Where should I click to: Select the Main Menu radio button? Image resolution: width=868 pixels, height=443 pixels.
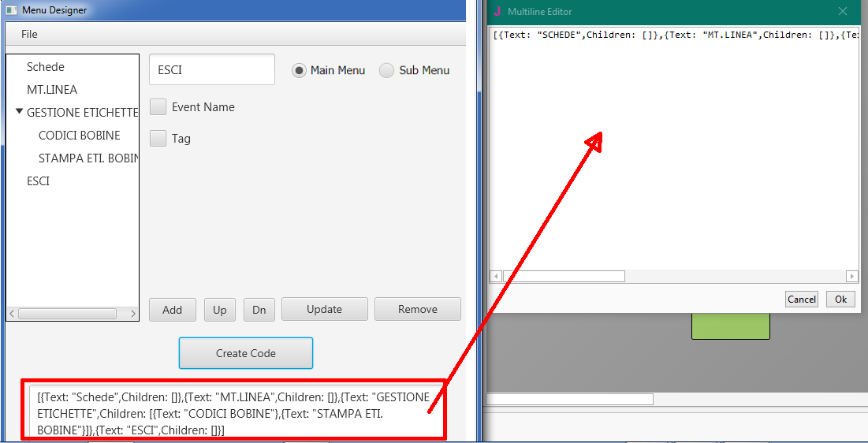[299, 70]
